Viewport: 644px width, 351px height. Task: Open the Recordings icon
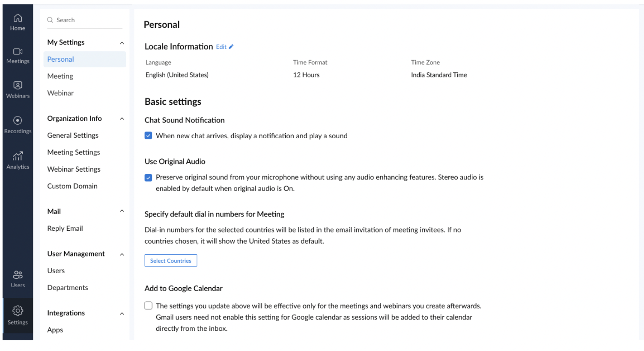(x=18, y=120)
